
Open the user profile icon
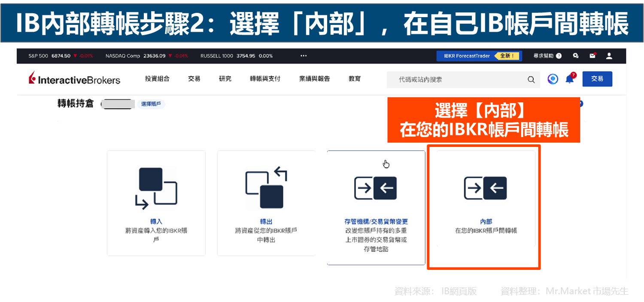(609, 56)
